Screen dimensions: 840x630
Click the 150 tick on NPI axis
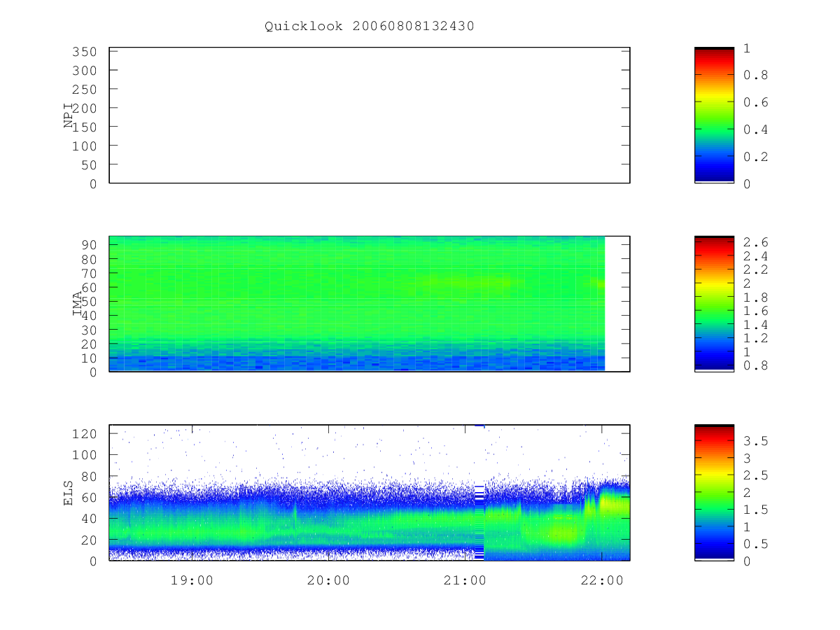pyautogui.click(x=85, y=127)
